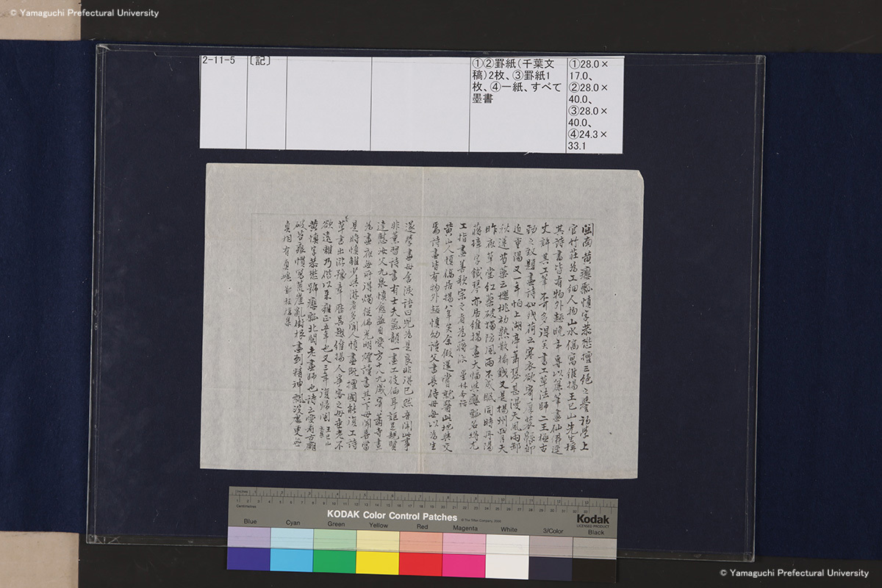Click the solid yellow color patch
Viewport: 882px width, 588px height.
[378, 559]
